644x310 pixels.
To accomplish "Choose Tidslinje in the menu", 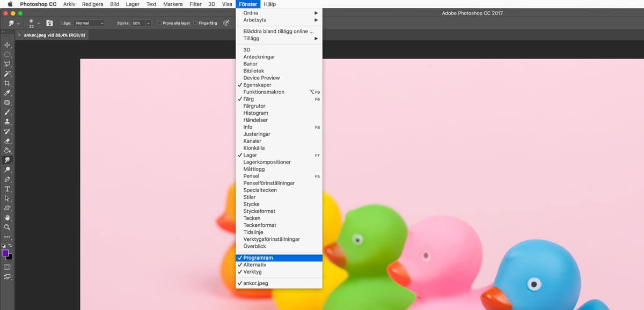I will click(x=279, y=232).
